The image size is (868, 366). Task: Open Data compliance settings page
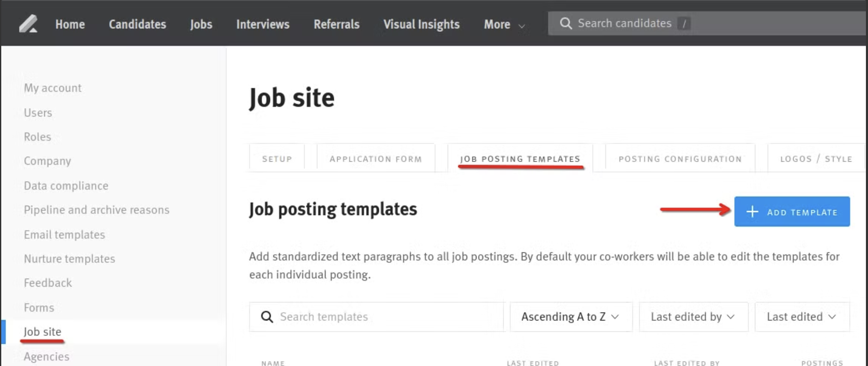tap(66, 186)
